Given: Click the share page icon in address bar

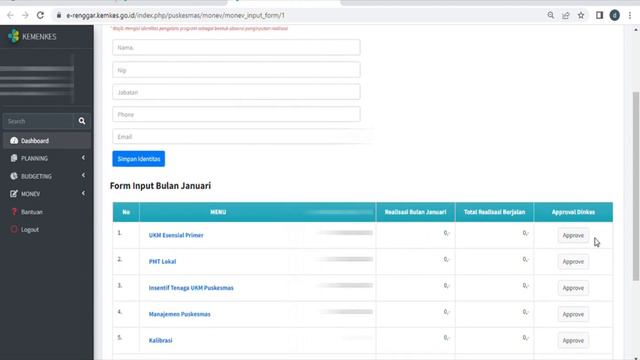Looking at the screenshot, I should 566,16.
